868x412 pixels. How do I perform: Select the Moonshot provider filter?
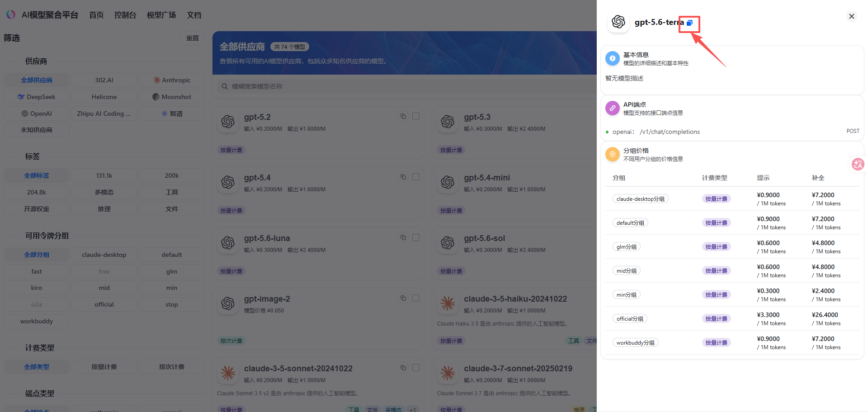click(x=172, y=97)
